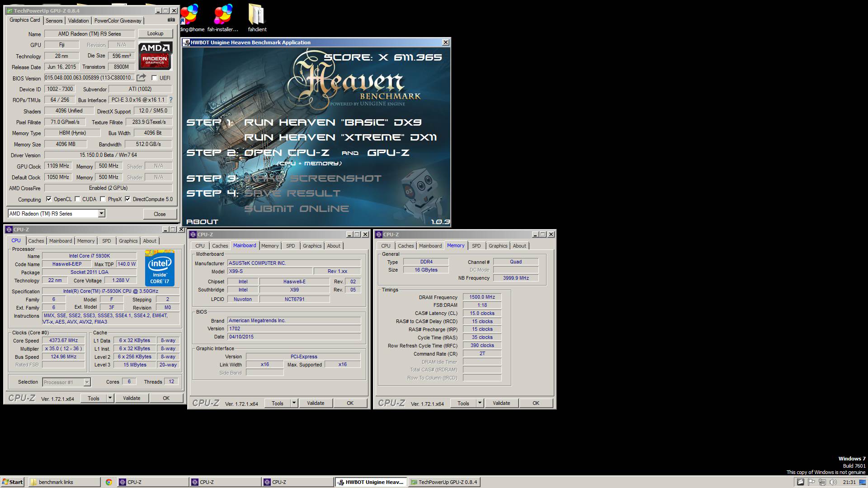Image resolution: width=868 pixels, height=488 pixels.
Task: Click the Action Center flag tray icon
Action: [x=811, y=482]
